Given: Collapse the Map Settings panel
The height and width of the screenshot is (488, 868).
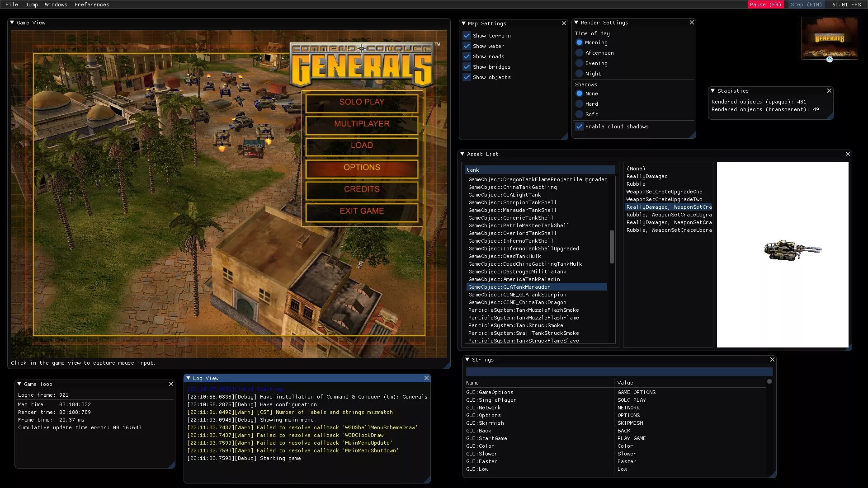Looking at the screenshot, I should [463, 23].
